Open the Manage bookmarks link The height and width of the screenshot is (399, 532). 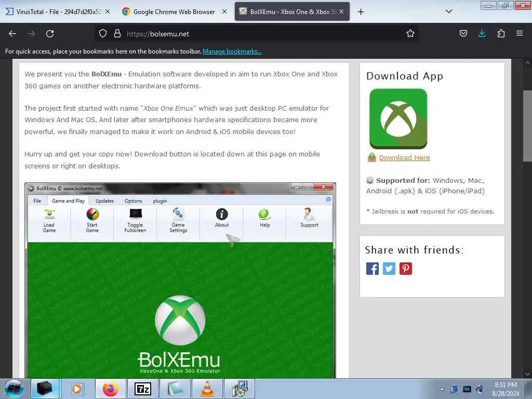[x=232, y=51]
